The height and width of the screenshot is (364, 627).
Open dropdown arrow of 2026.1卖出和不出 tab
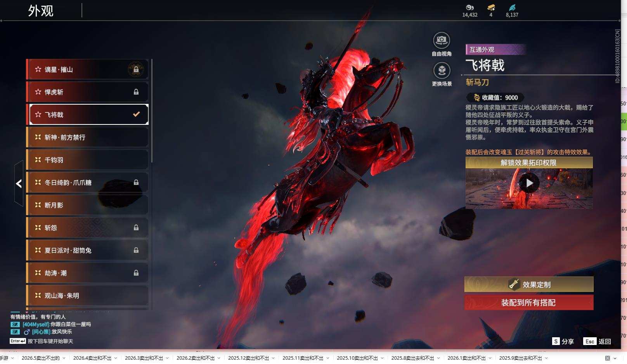(490, 358)
